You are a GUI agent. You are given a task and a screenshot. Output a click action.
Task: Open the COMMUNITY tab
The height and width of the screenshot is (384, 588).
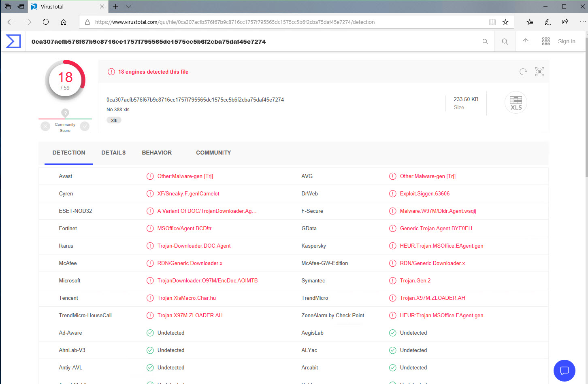coord(213,153)
